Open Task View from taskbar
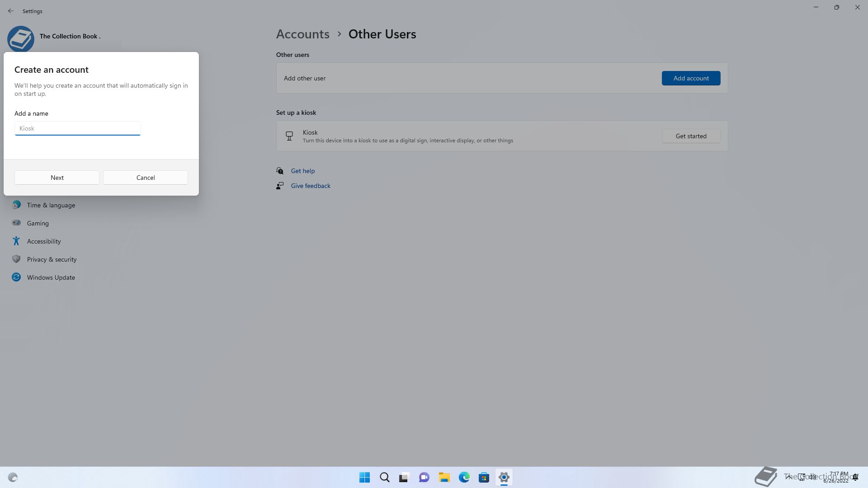 point(404,477)
